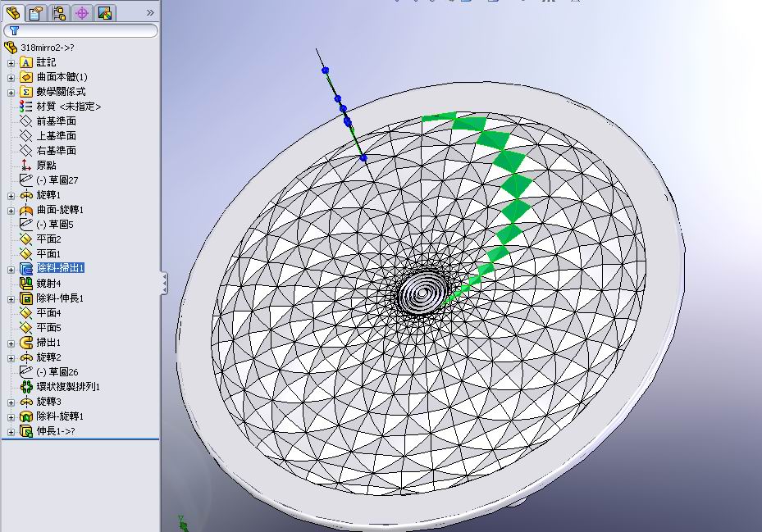Screen dimensions: 762x532
Task: Expand the 曲面本體(1) folder
Action: pyautogui.click(x=11, y=78)
